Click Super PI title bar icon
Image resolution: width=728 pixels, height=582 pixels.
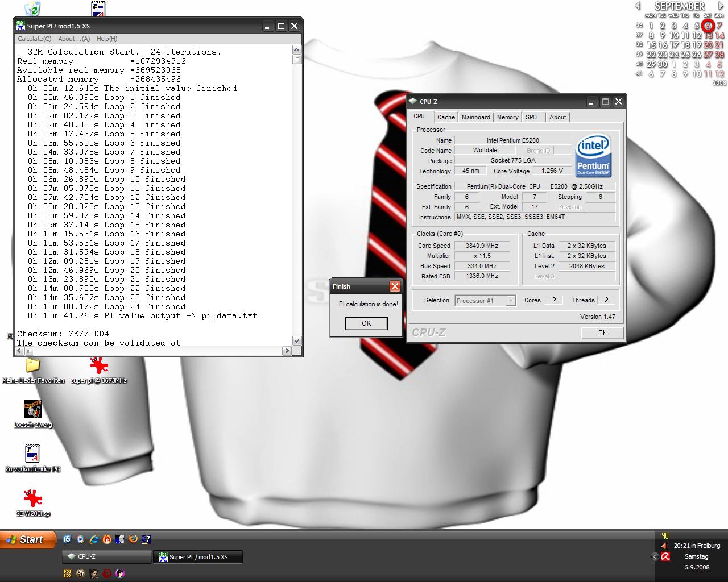point(20,26)
